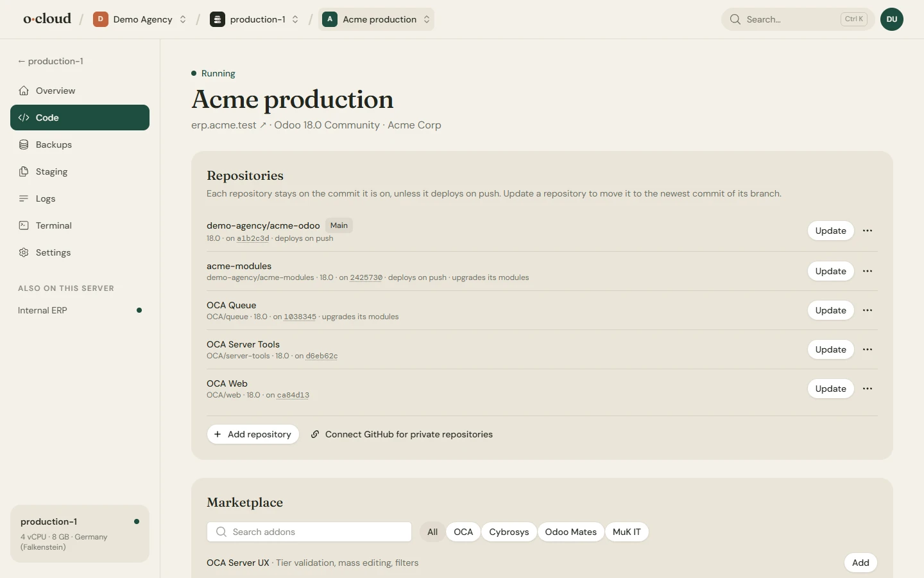Viewport: 924px width, 578px height.
Task: Open more options for OCA Server Tools
Action: point(868,349)
